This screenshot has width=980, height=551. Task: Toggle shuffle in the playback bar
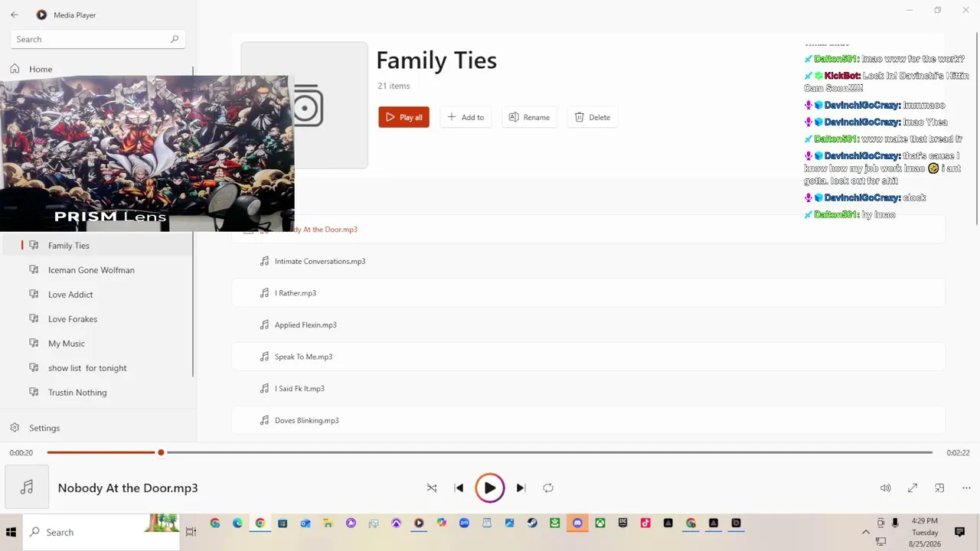[432, 488]
